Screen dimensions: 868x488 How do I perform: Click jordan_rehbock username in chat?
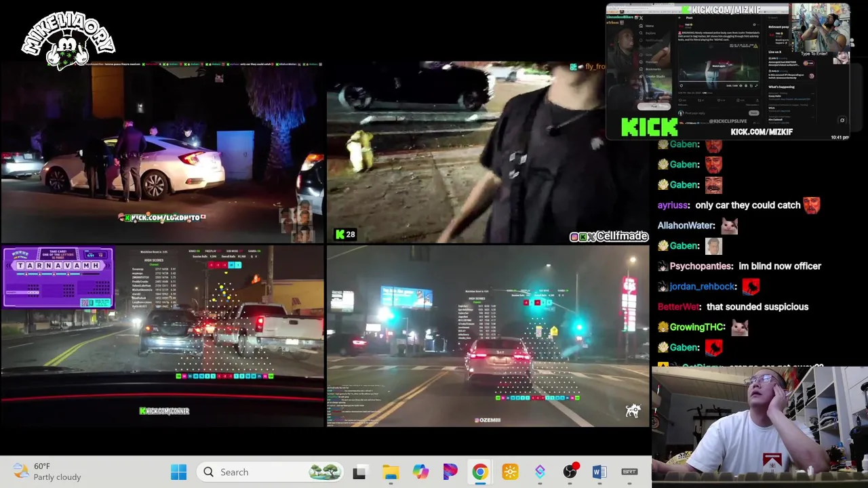703,286
